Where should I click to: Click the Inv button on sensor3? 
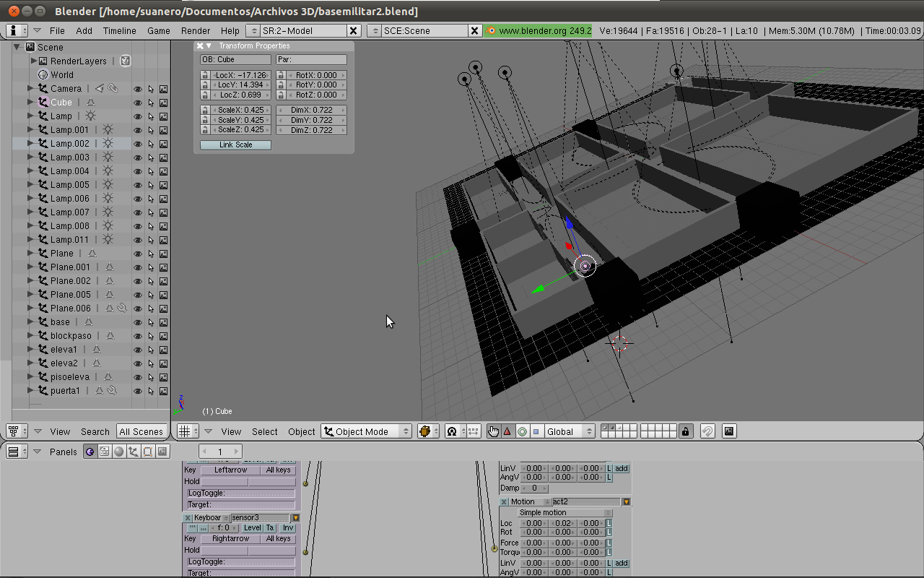tap(288, 528)
